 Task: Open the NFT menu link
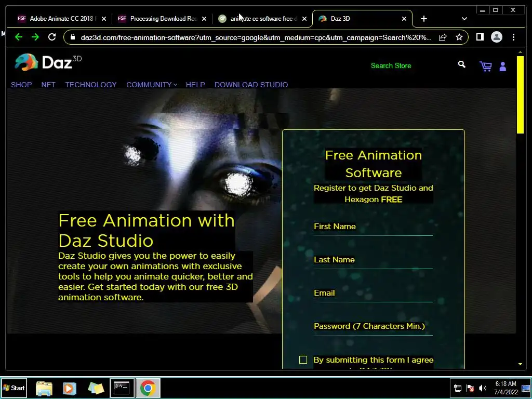coord(48,85)
